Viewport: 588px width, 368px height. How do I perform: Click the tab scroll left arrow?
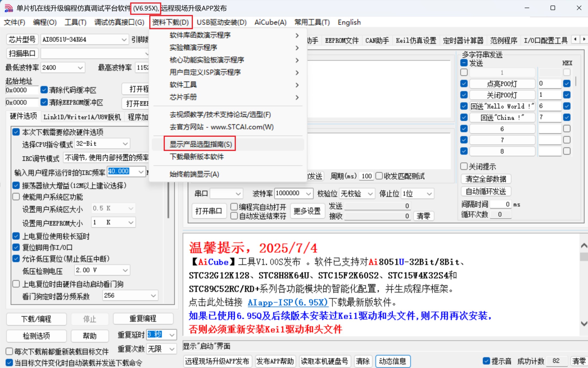[x=575, y=39]
